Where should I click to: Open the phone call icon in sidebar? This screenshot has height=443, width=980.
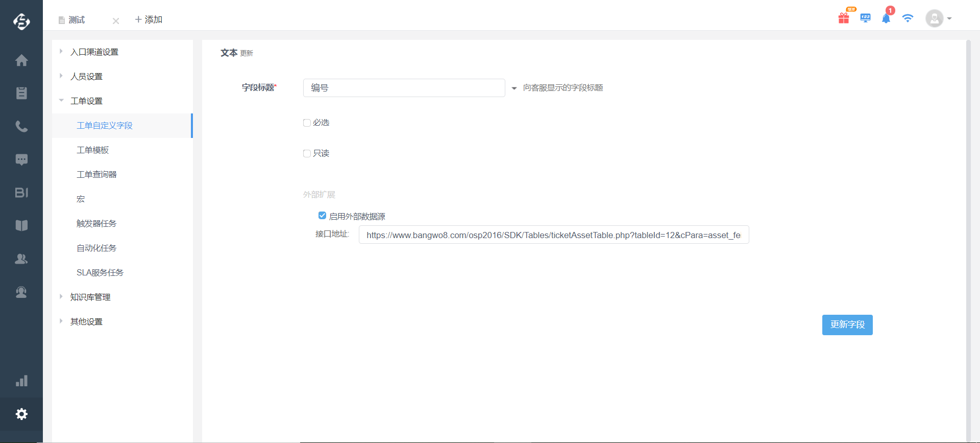[21, 126]
